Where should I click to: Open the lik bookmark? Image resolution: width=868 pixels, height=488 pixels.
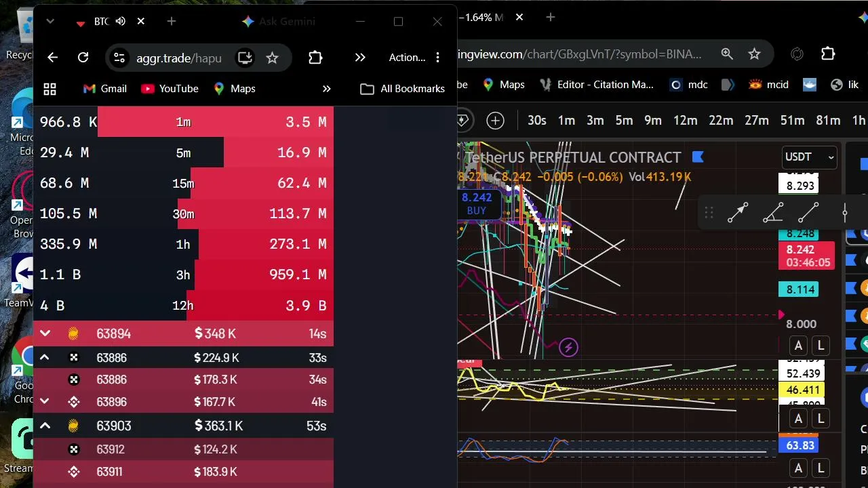click(x=845, y=85)
